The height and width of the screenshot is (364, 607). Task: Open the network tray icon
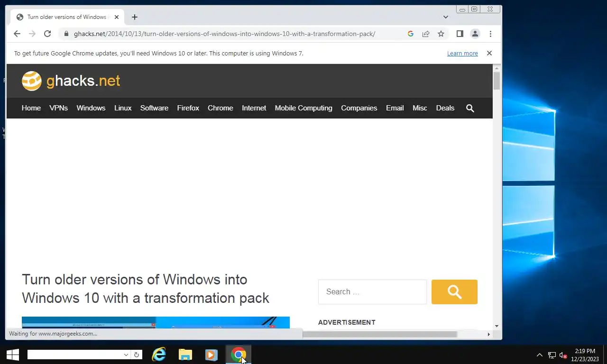[552, 355]
